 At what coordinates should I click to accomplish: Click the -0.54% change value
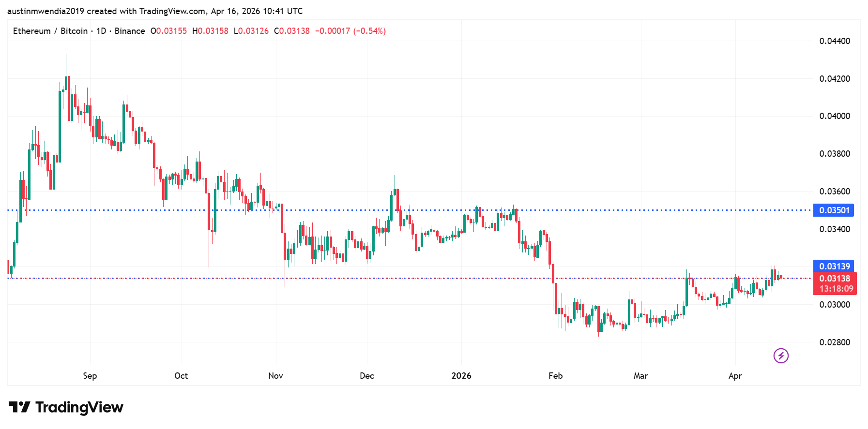[369, 31]
